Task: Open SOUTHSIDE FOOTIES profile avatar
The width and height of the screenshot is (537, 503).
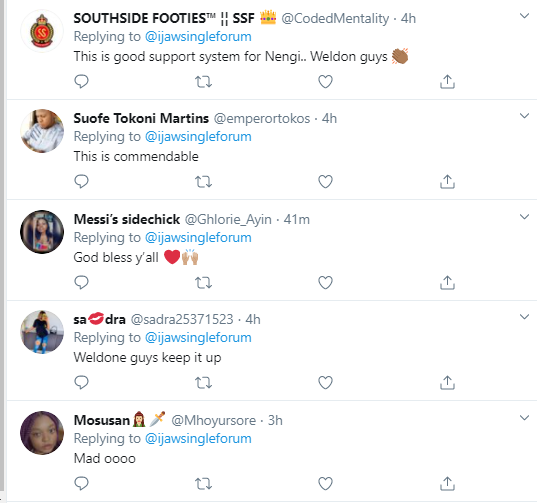Action: [42, 31]
